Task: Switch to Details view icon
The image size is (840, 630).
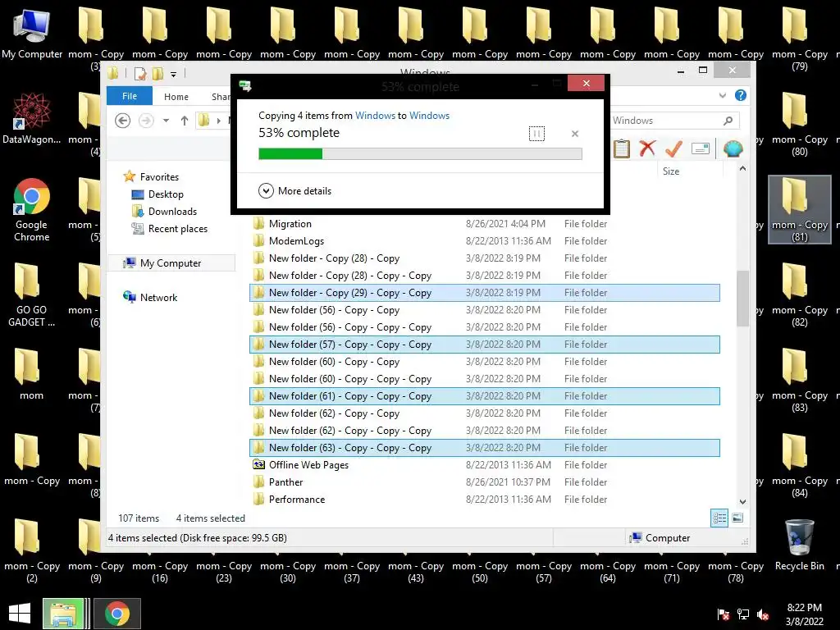Action: click(x=719, y=518)
